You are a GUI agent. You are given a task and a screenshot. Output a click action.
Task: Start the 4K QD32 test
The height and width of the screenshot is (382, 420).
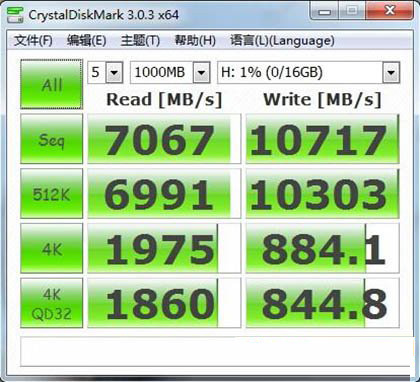tap(52, 303)
